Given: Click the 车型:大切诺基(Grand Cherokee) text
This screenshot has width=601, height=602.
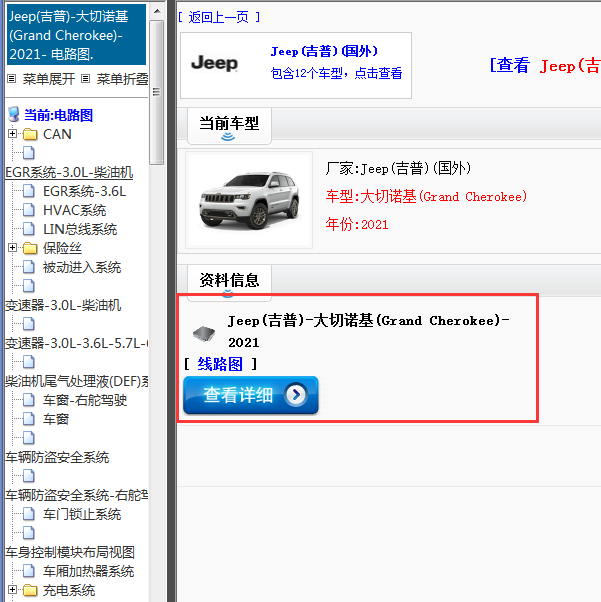Looking at the screenshot, I should pos(426,197).
